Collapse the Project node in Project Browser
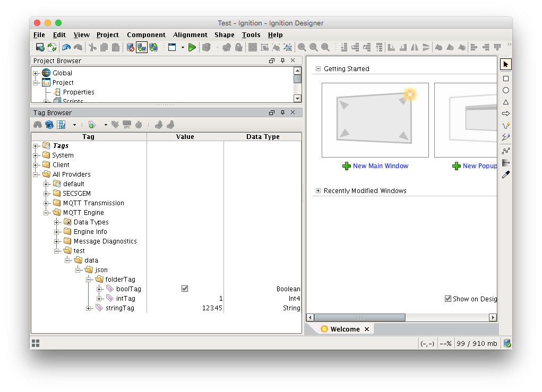542x392 pixels. click(35, 83)
